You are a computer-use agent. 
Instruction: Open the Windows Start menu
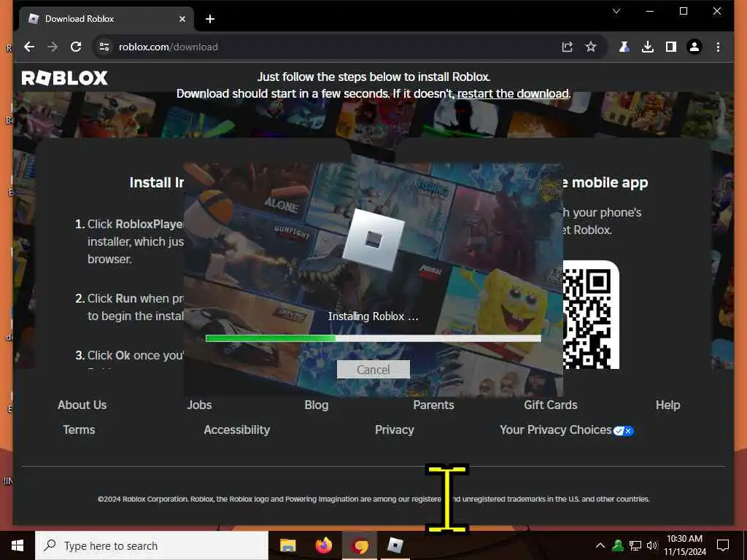(18, 545)
